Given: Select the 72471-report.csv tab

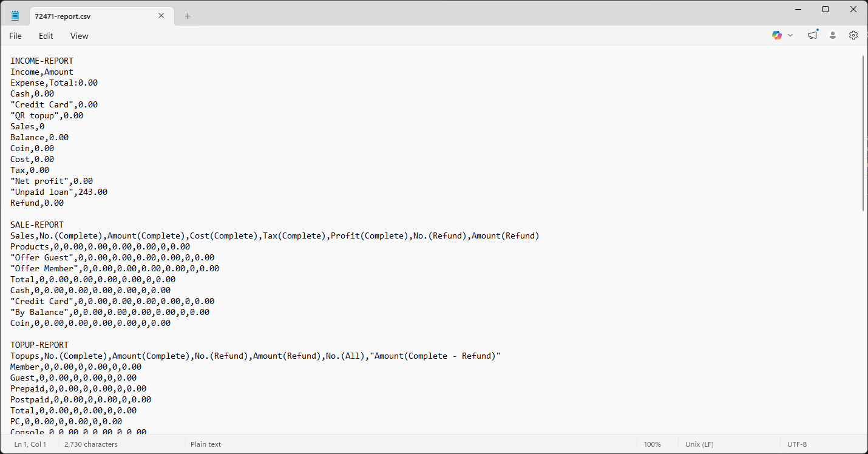Looking at the screenshot, I should [x=91, y=16].
